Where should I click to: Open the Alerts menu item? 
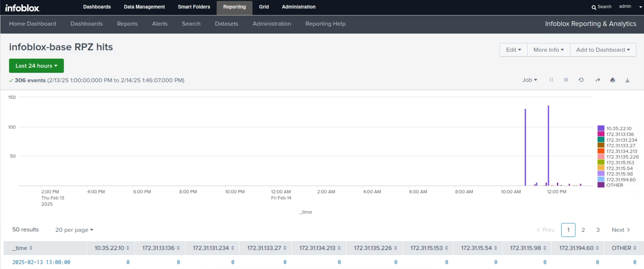click(159, 24)
